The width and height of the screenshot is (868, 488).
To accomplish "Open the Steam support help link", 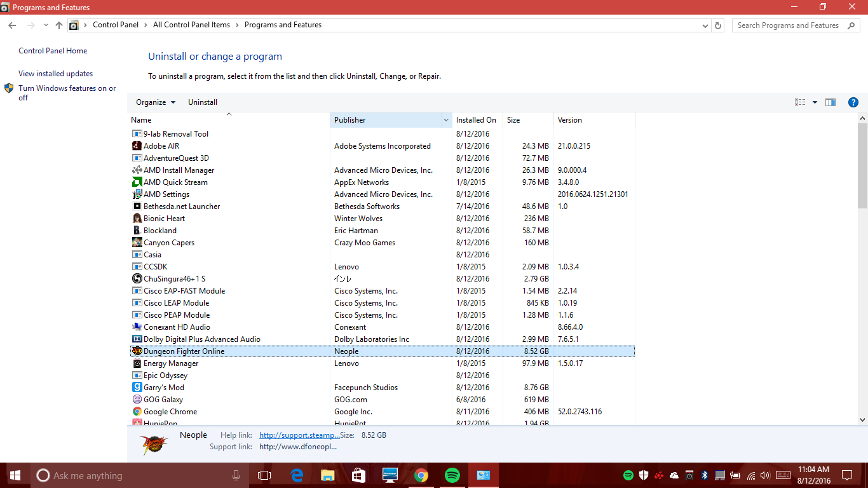I will pos(299,435).
